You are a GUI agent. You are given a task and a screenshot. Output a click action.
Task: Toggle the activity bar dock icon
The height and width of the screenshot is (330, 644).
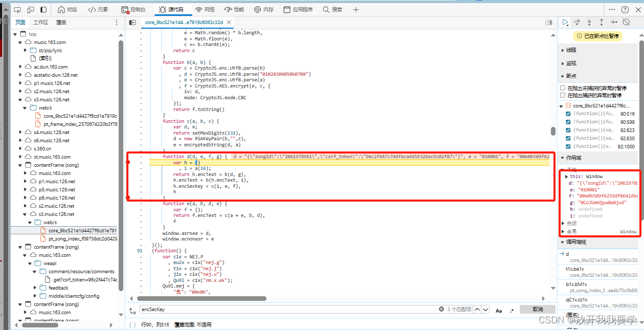click(x=43, y=10)
